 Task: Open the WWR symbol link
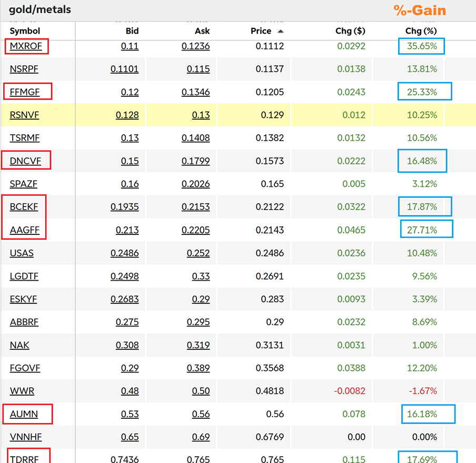pyautogui.click(x=22, y=391)
